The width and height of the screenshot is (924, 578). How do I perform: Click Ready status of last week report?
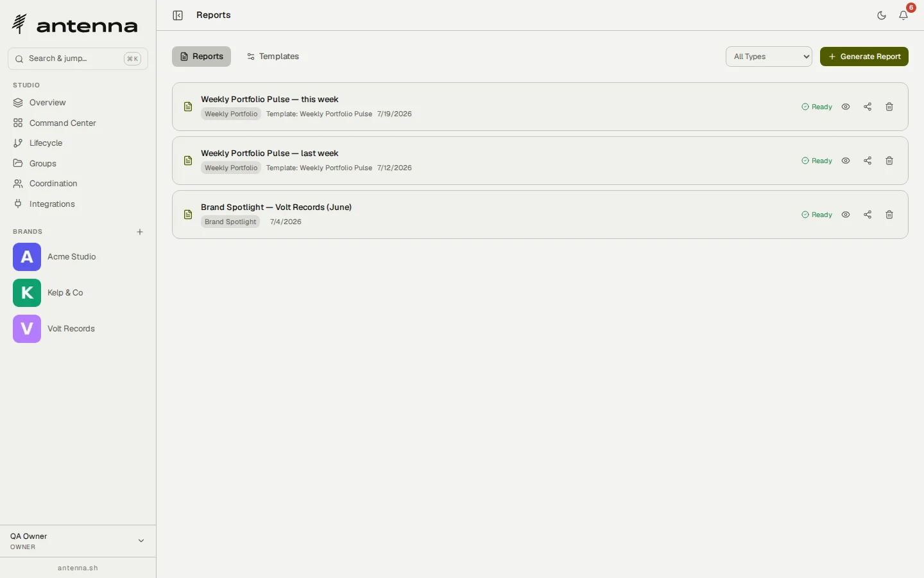click(x=817, y=161)
